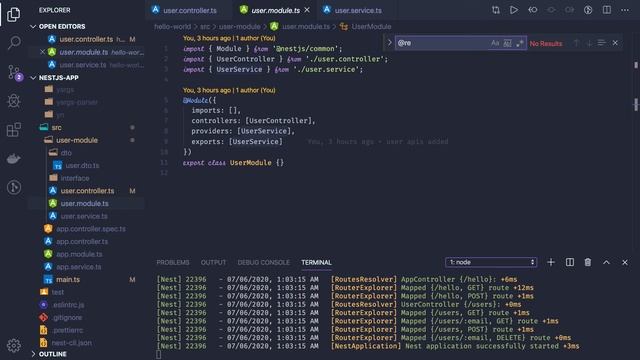This screenshot has height=360, width=640.
Task: Open Source Control view with badge
Action: point(15,72)
